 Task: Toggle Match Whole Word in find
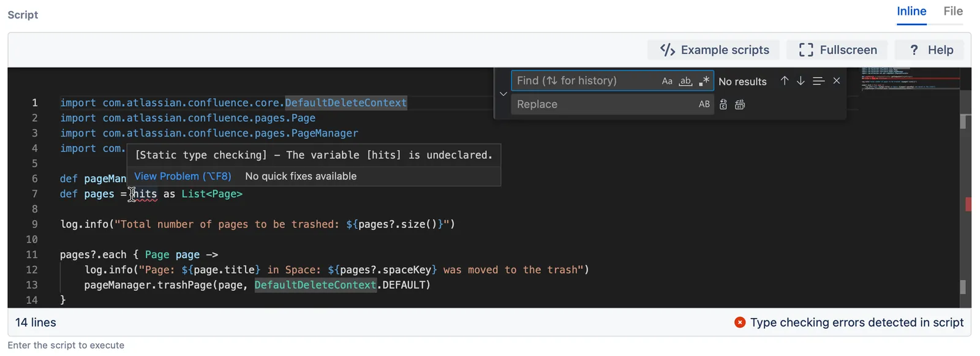[x=685, y=81]
